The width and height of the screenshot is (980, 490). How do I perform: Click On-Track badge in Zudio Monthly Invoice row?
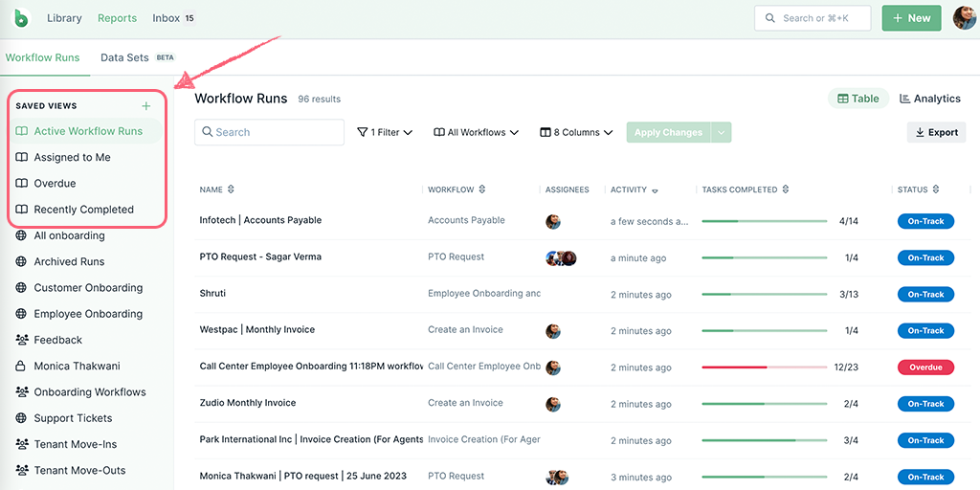click(x=925, y=405)
